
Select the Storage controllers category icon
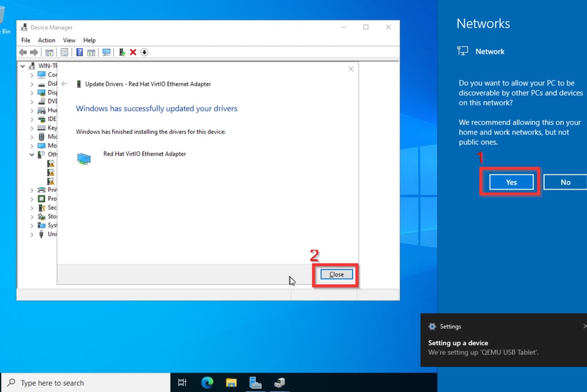click(x=41, y=217)
